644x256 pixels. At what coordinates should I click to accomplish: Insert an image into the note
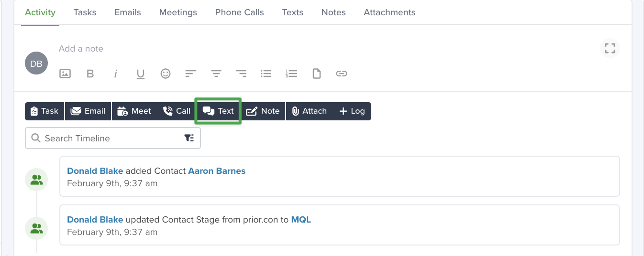65,74
